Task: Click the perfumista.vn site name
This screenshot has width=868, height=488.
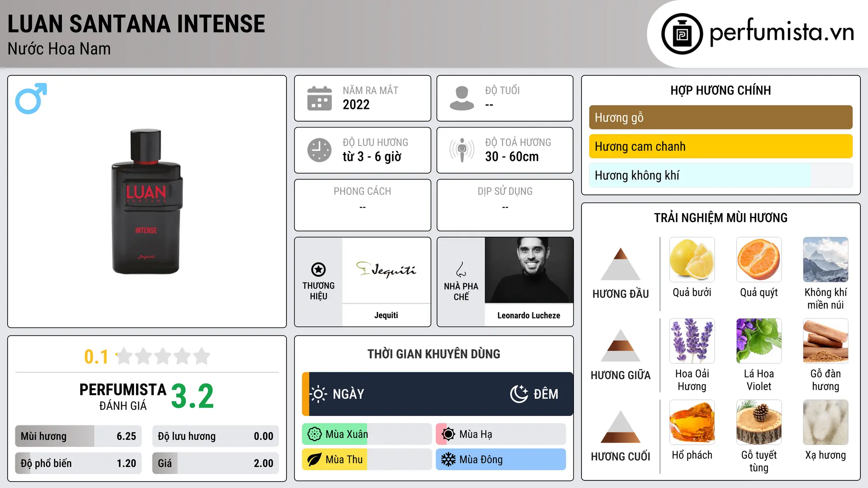Action: tap(782, 32)
